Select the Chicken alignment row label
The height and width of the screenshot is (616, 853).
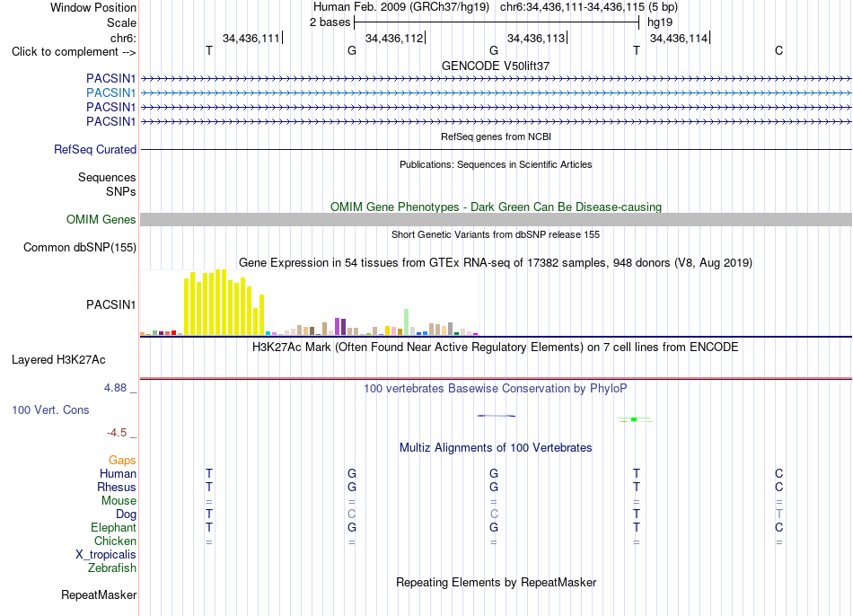(115, 541)
